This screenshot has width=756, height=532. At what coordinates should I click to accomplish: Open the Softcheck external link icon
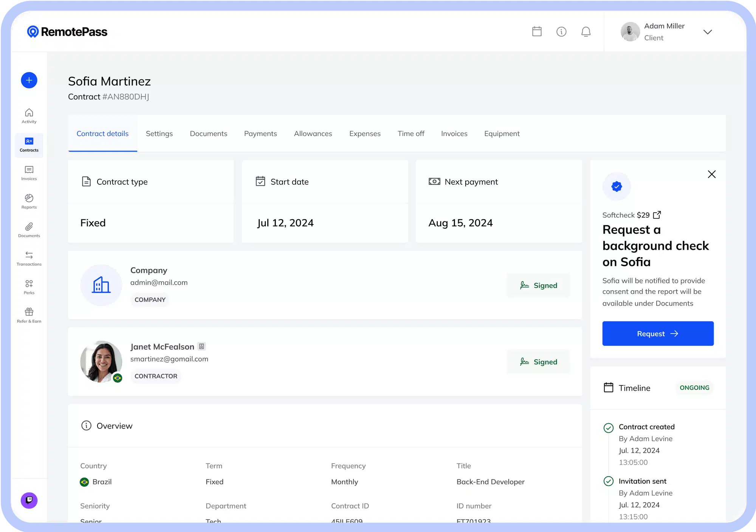[657, 215]
